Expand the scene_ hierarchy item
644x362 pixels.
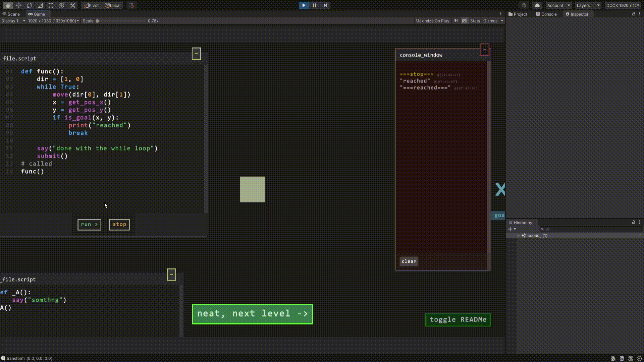pos(519,236)
